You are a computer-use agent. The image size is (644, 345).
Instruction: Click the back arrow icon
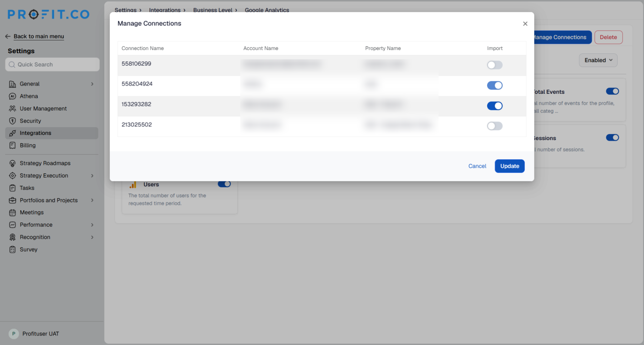click(8, 36)
